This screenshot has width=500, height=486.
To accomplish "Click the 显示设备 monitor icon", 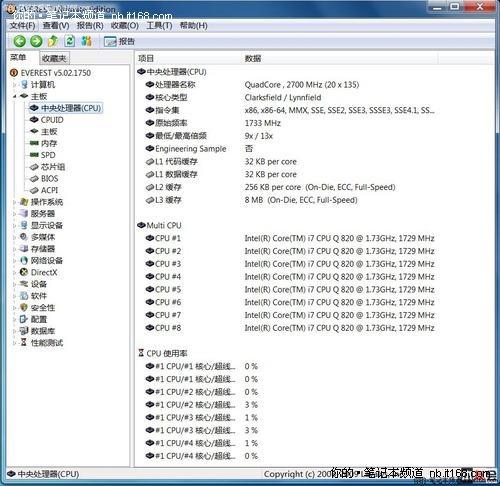I will click(24, 225).
